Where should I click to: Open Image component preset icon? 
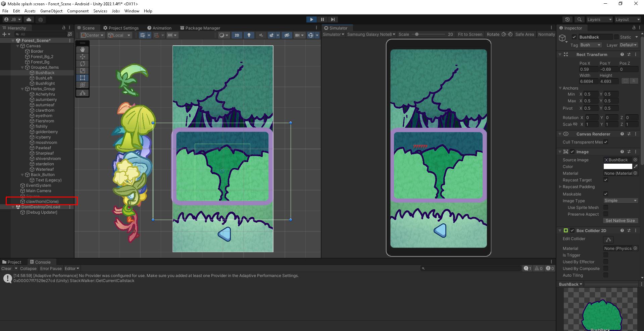pyautogui.click(x=629, y=152)
